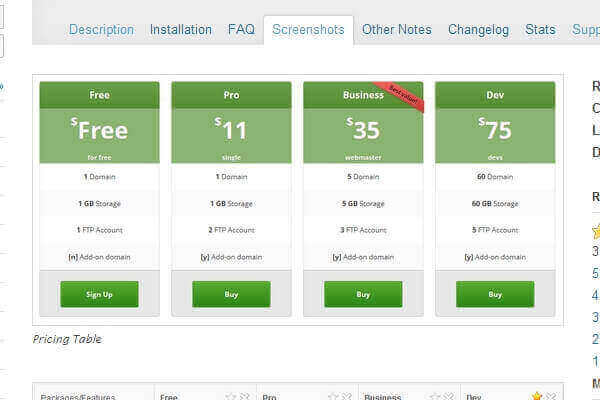This screenshot has height=400, width=600.
Task: Click Buy under the Dev plan
Action: [x=495, y=294]
